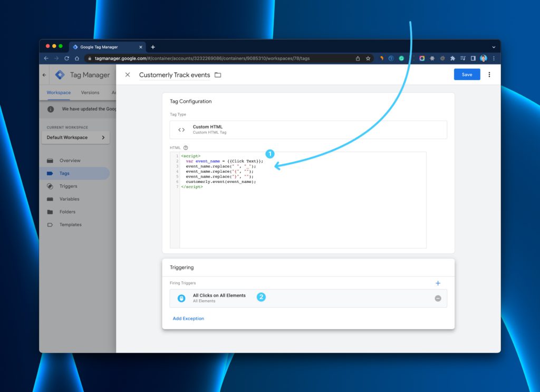Switch to the Versions tab

click(90, 93)
